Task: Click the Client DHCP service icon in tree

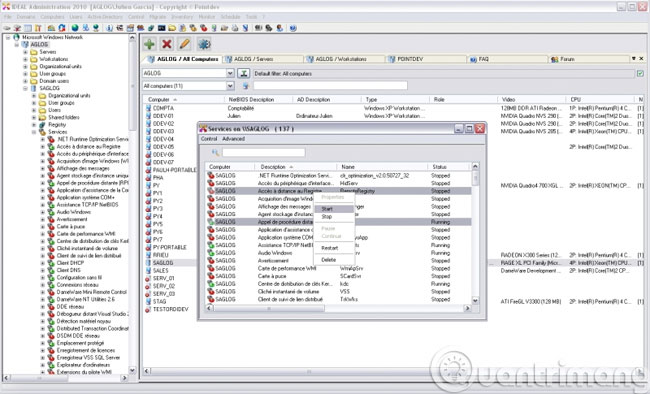Action: click(51, 263)
